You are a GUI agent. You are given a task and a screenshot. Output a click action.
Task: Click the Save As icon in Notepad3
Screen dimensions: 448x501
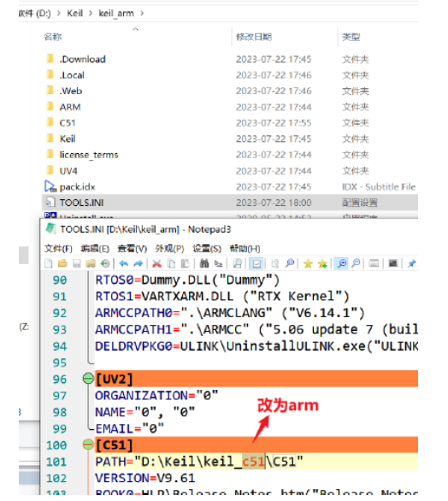(x=91, y=263)
